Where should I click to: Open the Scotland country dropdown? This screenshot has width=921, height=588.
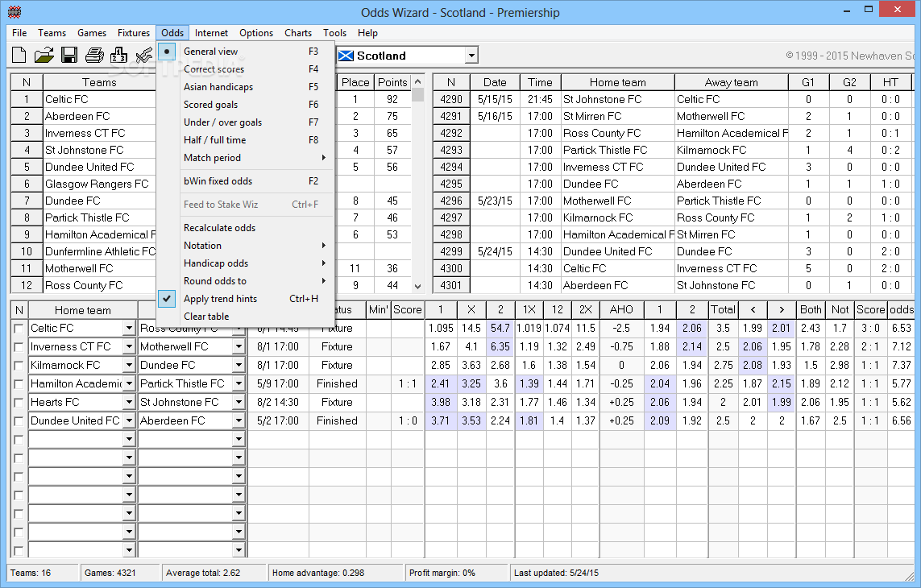471,56
